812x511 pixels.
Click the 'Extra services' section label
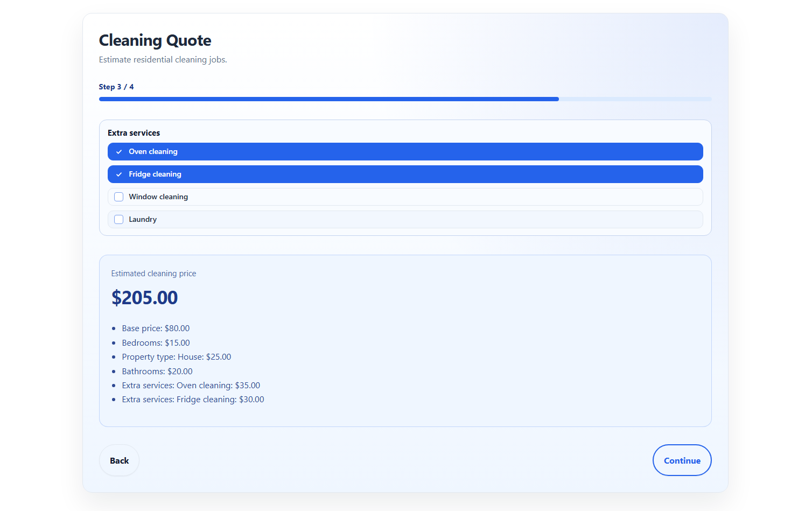tap(134, 133)
